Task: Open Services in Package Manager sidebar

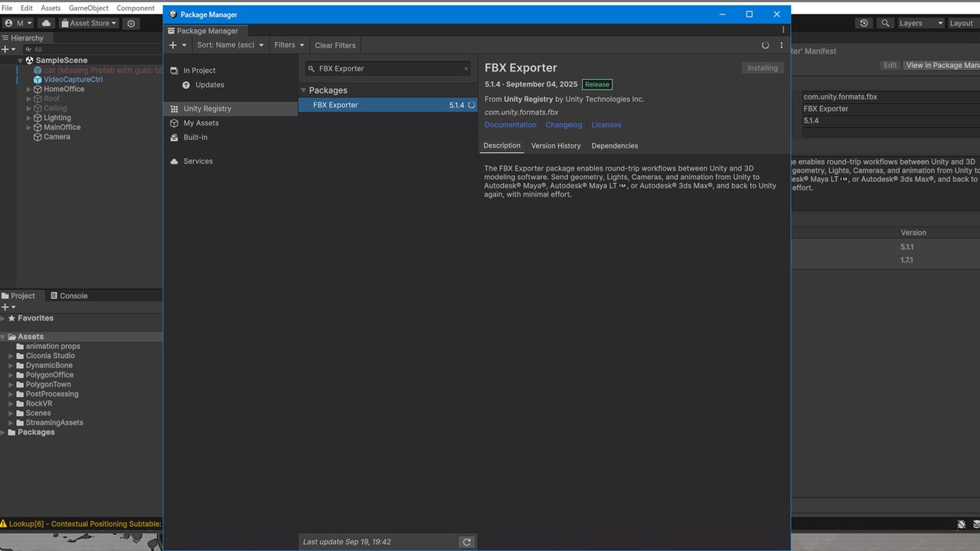Action: pos(230,161)
